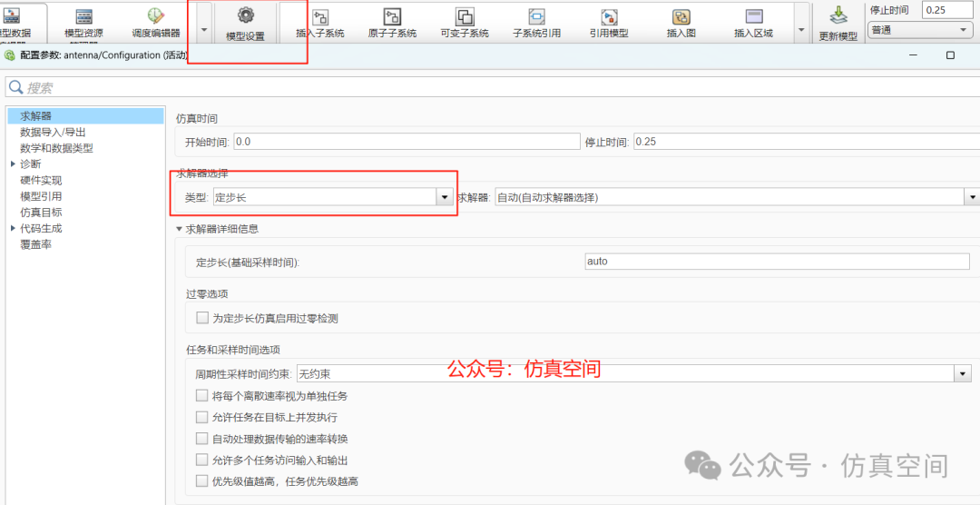This screenshot has height=505, width=980.
Task: Select 硬件实现 in the sidebar
Action: point(41,181)
